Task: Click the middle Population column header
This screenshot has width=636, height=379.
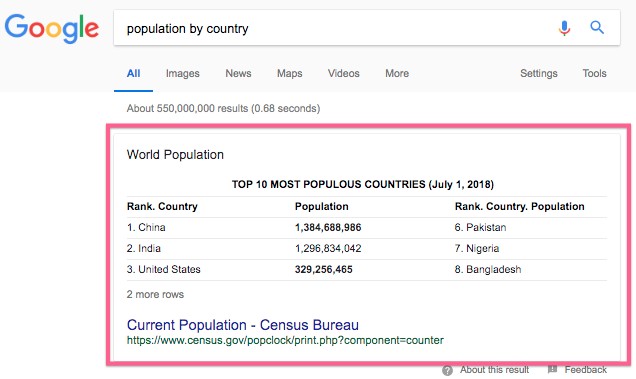Action: click(322, 207)
